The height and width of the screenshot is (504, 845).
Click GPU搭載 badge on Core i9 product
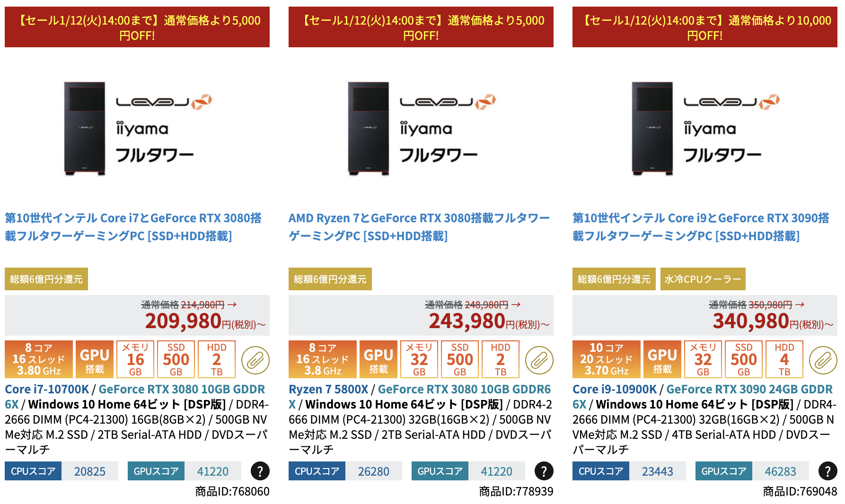(662, 359)
